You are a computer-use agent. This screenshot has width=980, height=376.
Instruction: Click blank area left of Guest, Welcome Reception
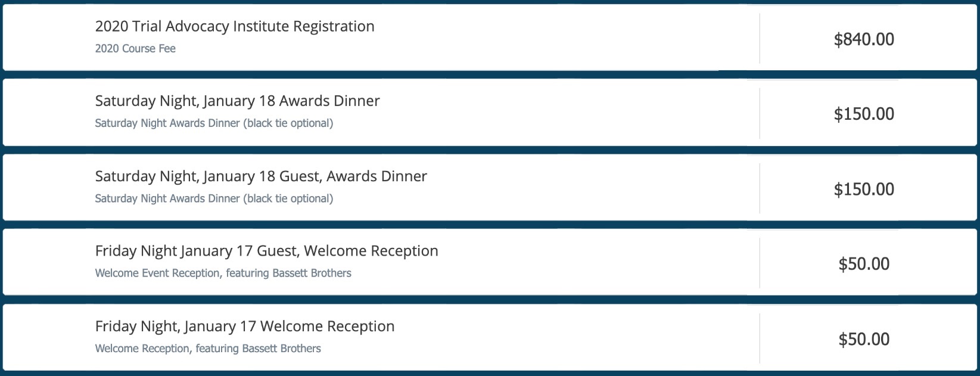point(49,262)
